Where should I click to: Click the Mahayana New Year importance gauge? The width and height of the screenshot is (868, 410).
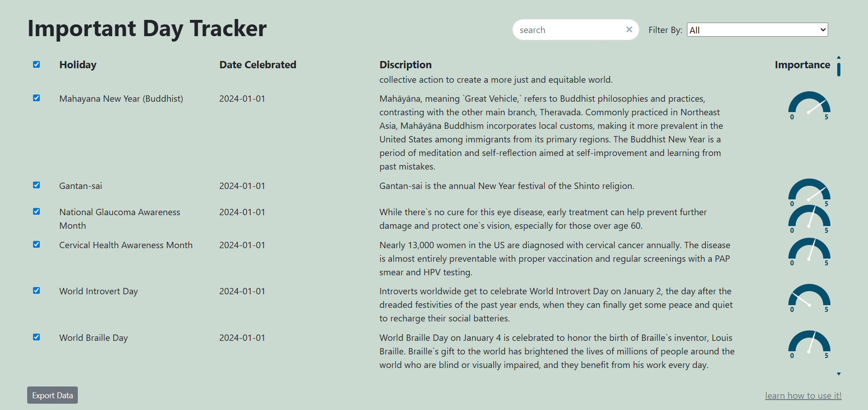pos(809,104)
